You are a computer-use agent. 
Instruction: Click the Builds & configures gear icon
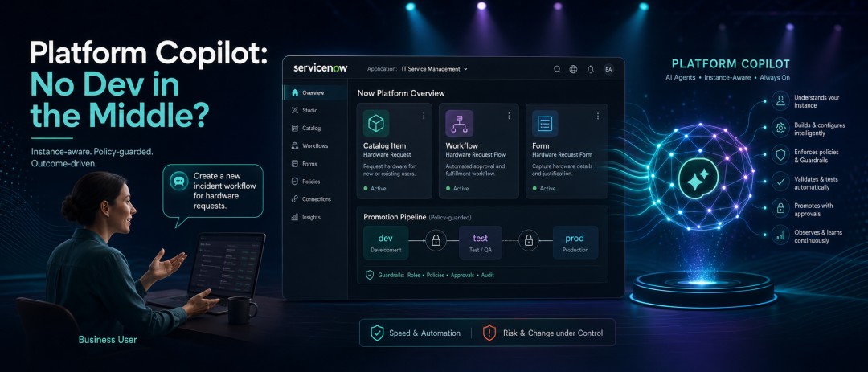point(780,128)
